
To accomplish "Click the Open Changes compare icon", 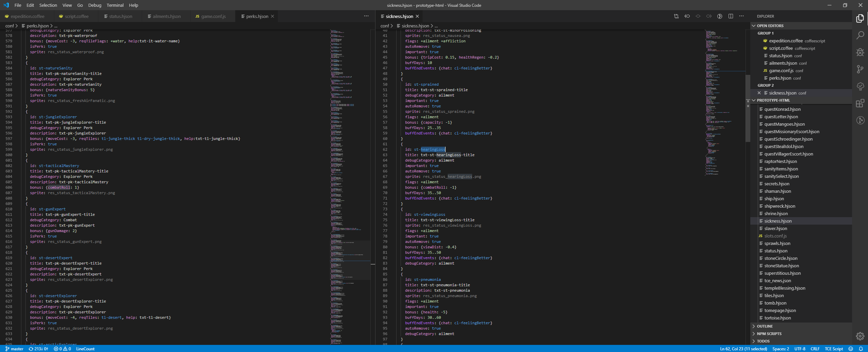I will (676, 16).
